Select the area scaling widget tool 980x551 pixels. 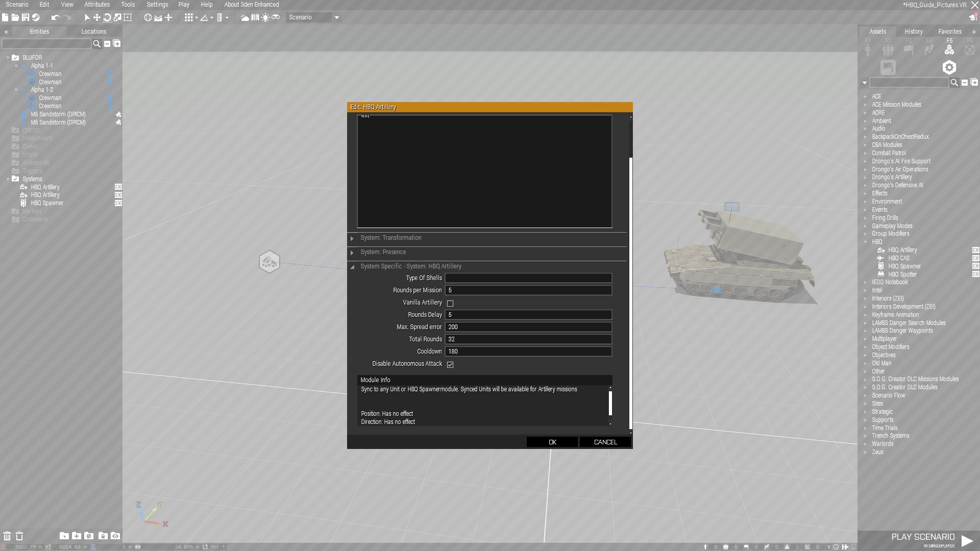(x=128, y=17)
